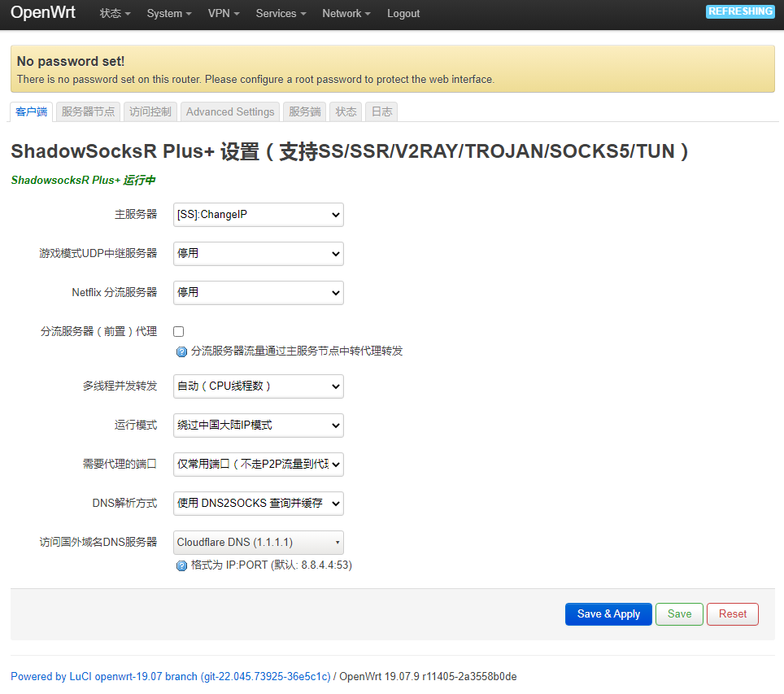Click the 'No password set!' warning heading

[71, 61]
